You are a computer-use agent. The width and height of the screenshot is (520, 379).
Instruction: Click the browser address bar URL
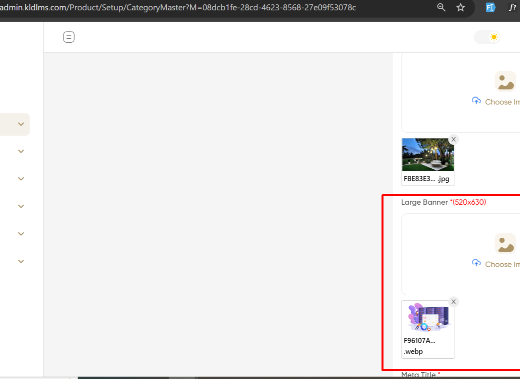178,7
